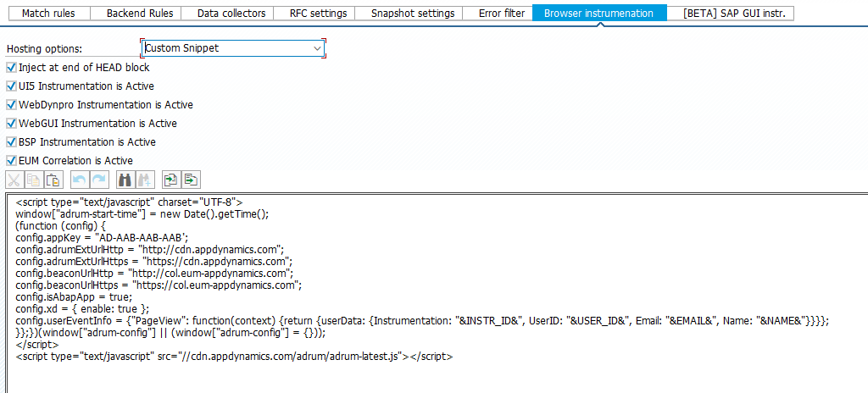Click the Hosting options label
Viewport: 868px width, 393px height.
44,49
